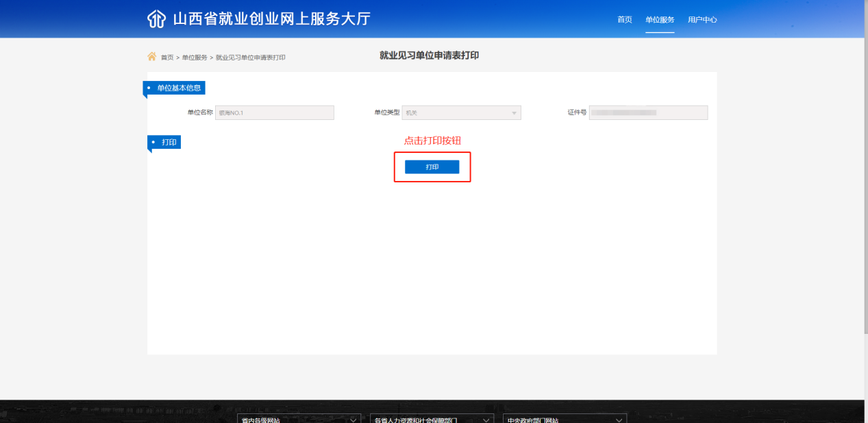Expand the 各省人力资源和社会保障部门 dropdown

pyautogui.click(x=432, y=419)
